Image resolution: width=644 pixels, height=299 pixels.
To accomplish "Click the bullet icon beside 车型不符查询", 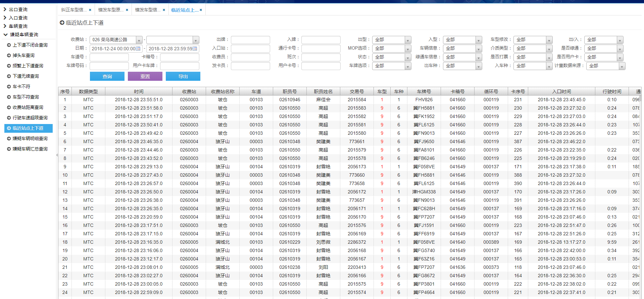I will (x=9, y=97).
